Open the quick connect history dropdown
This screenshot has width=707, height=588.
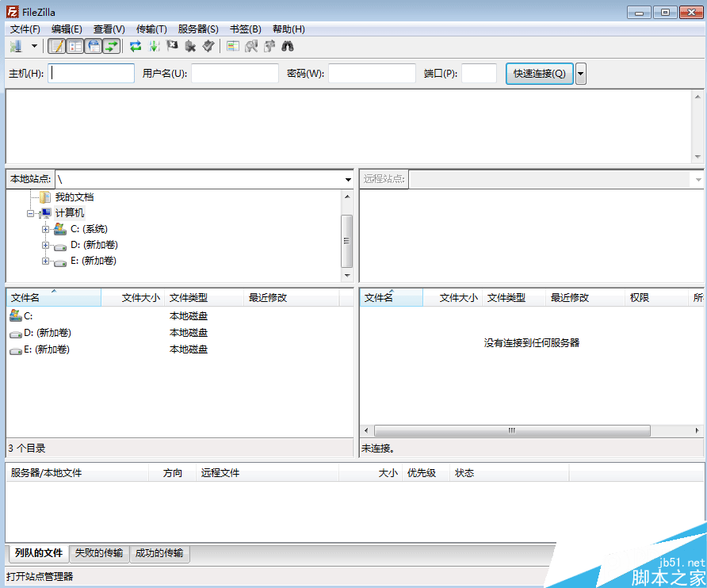coord(581,74)
